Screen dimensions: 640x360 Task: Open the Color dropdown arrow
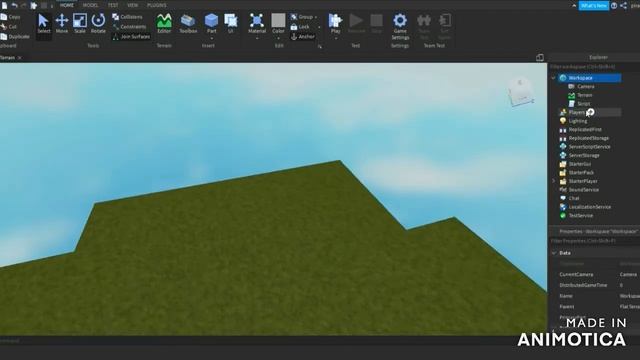point(278,38)
